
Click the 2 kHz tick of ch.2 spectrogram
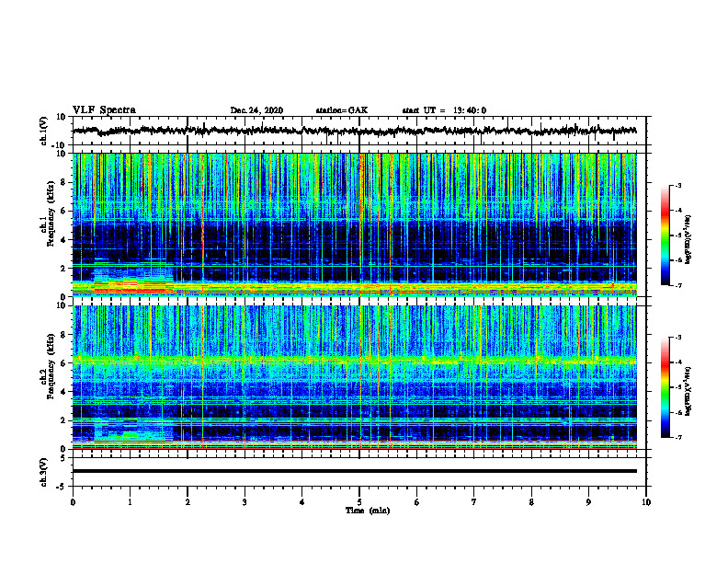point(63,420)
